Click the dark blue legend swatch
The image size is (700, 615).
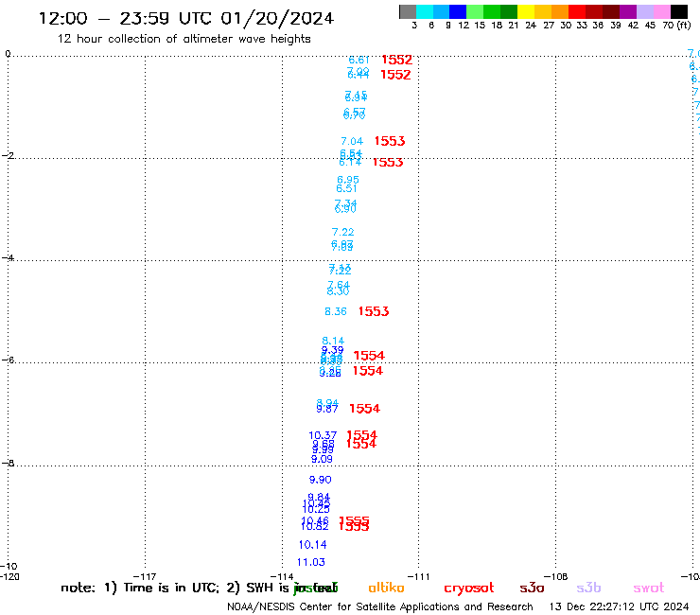[x=458, y=11]
